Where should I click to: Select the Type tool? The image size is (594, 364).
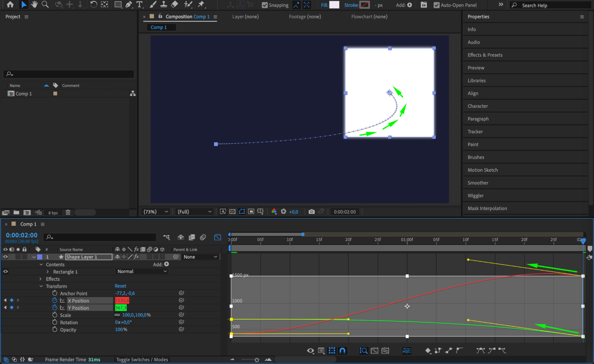[x=139, y=4]
